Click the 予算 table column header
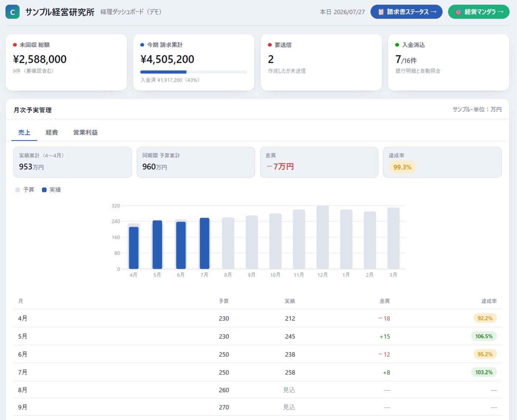The height and width of the screenshot is (420, 517). coord(224,301)
